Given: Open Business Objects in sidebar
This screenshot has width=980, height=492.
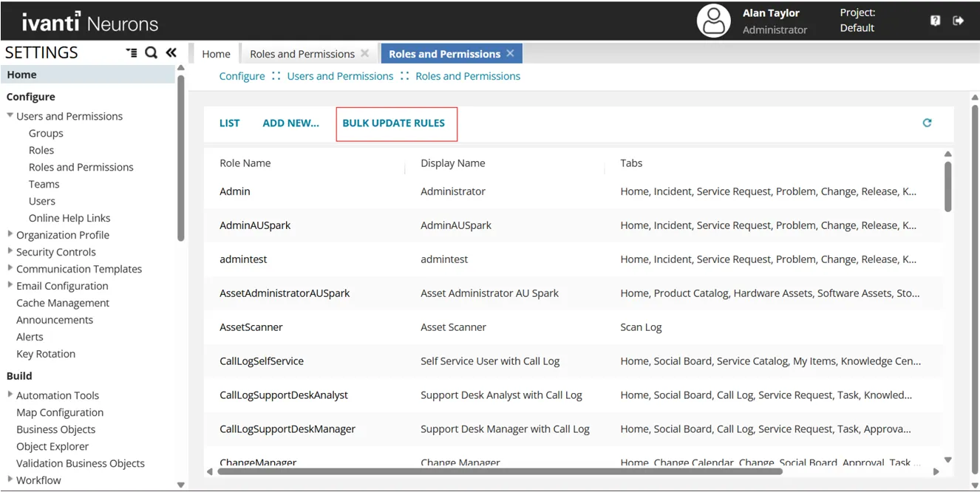Looking at the screenshot, I should click(x=56, y=429).
